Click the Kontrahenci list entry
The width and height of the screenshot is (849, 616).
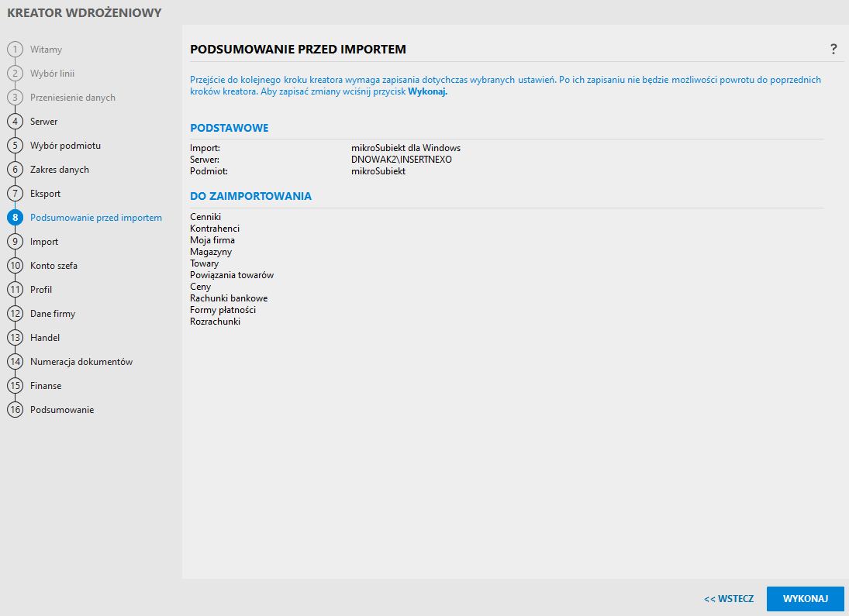pyautogui.click(x=215, y=229)
